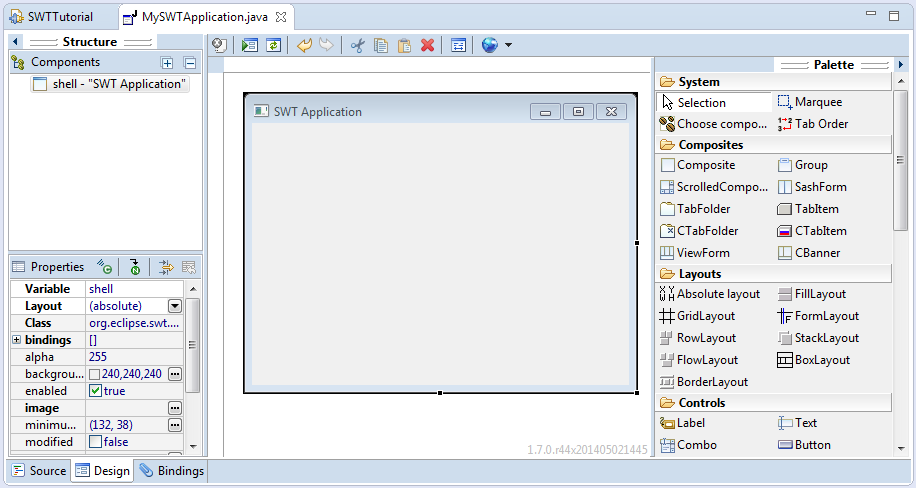Viewport: 916px width, 488px height.
Task: Pick Button control from the palette
Action: [x=804, y=445]
